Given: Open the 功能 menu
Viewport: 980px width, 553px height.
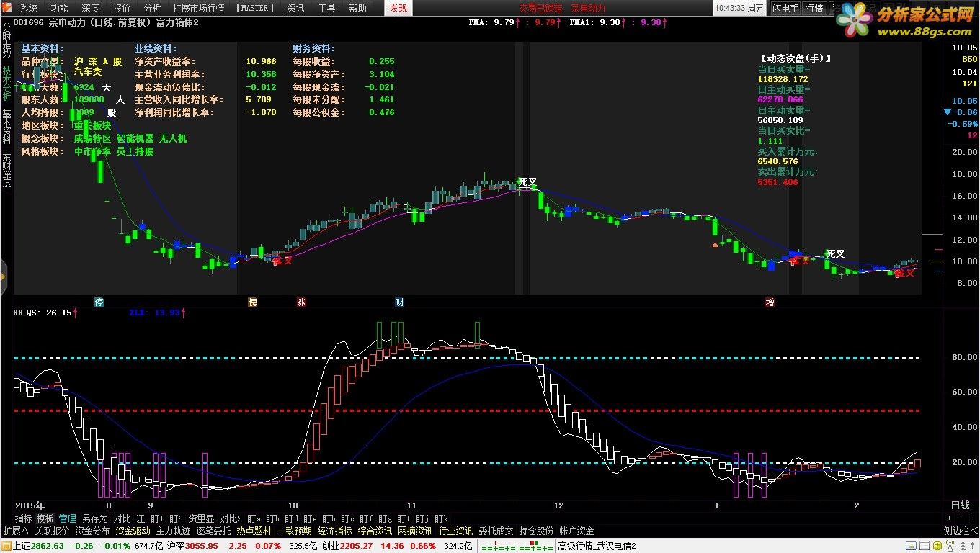Looking at the screenshot, I should [x=60, y=8].
